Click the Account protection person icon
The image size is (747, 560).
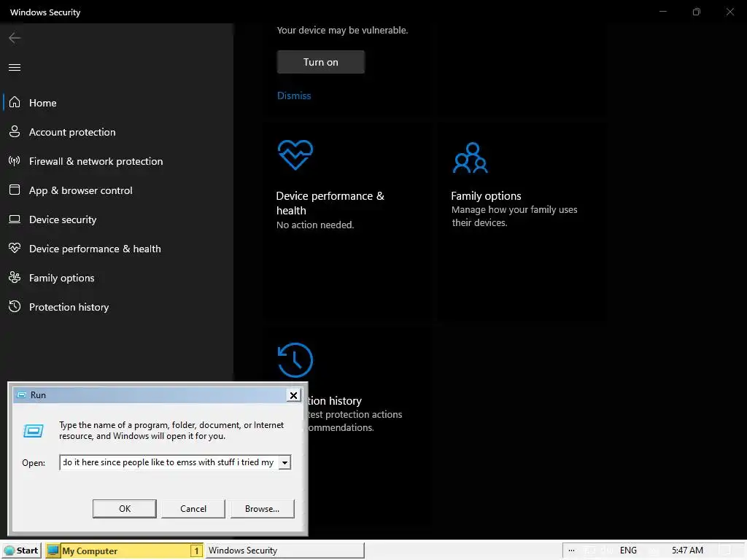pos(15,131)
